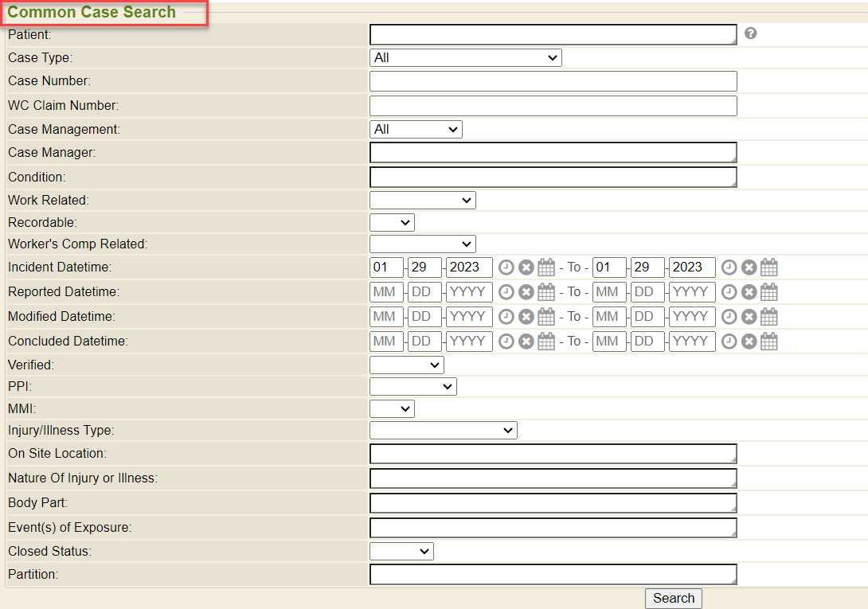Click the Incident Datetime start year field
This screenshot has height=609, width=868.
469,267
